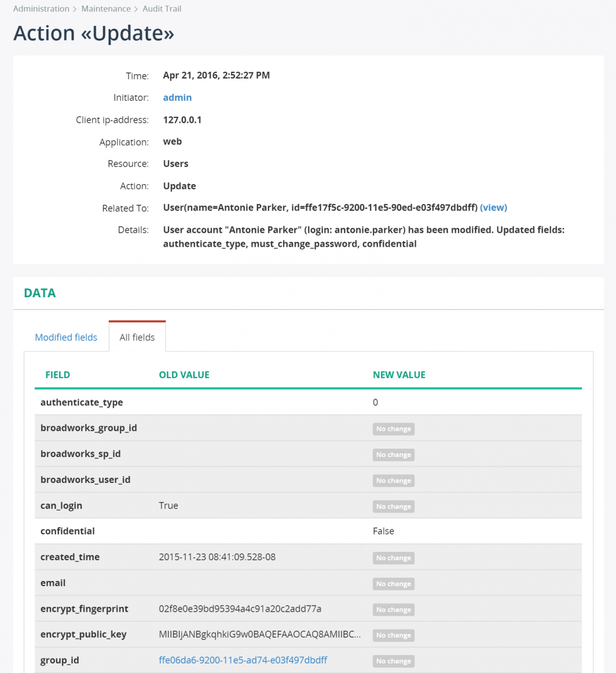Image resolution: width=616 pixels, height=673 pixels.
Task: Click No change badge for created_time
Action: point(393,558)
